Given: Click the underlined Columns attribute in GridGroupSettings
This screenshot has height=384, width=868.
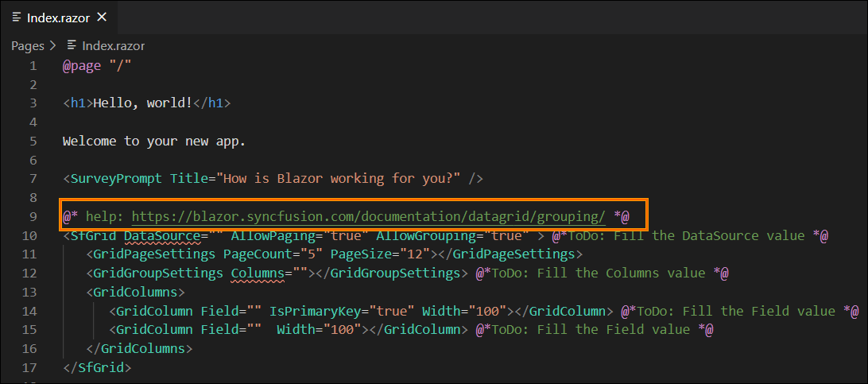Looking at the screenshot, I should tap(258, 273).
